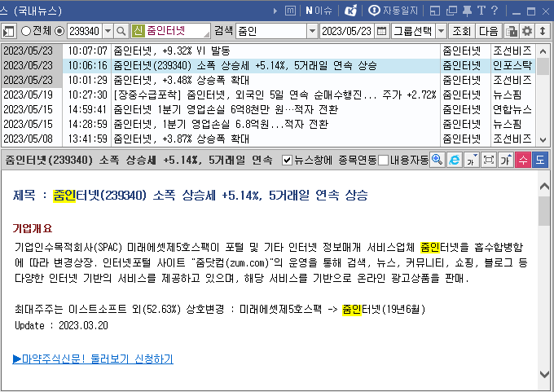Click the news list scroll-down arrow
Image resolution: width=554 pixels, height=392 pixels.
click(543, 140)
